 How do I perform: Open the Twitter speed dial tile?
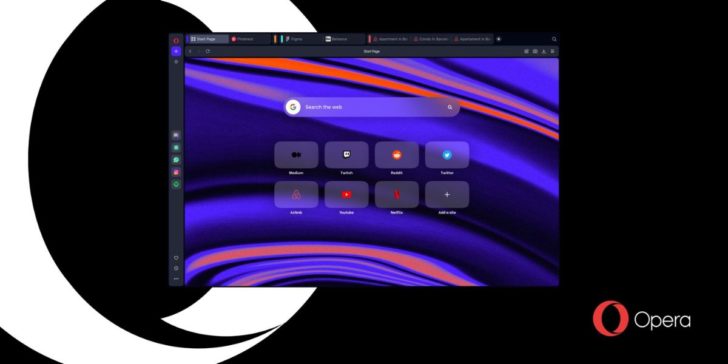point(447,155)
